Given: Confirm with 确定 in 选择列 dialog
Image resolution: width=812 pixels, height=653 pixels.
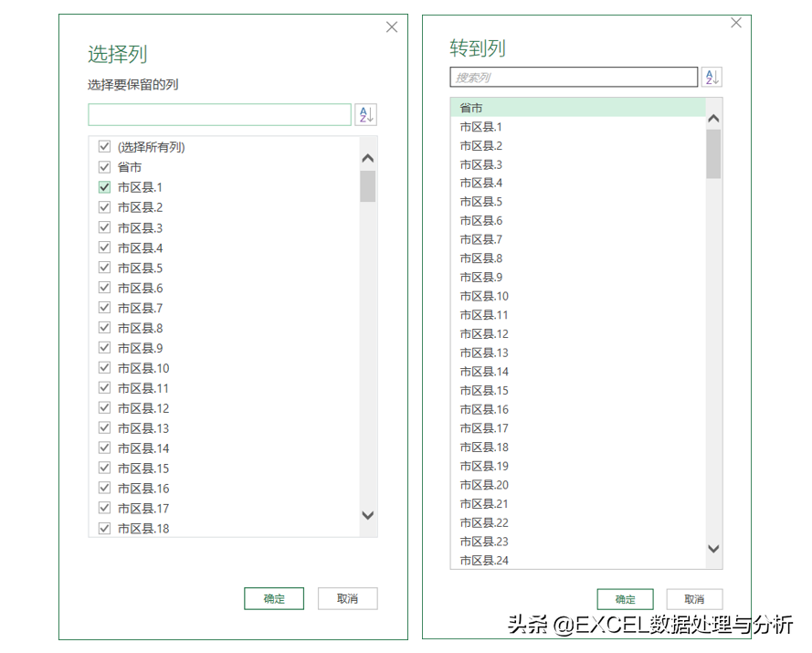Looking at the screenshot, I should click(x=274, y=598).
